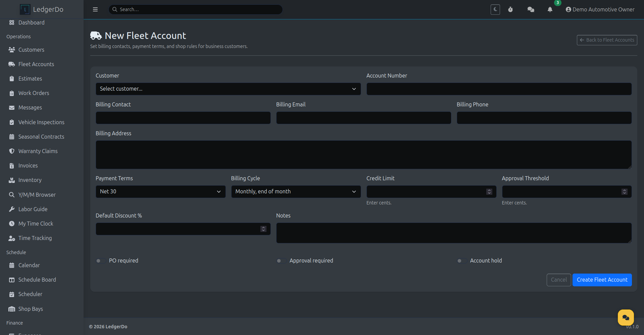This screenshot has height=335, width=644.
Task: Open Calendar from the sidebar
Action: pos(29,265)
